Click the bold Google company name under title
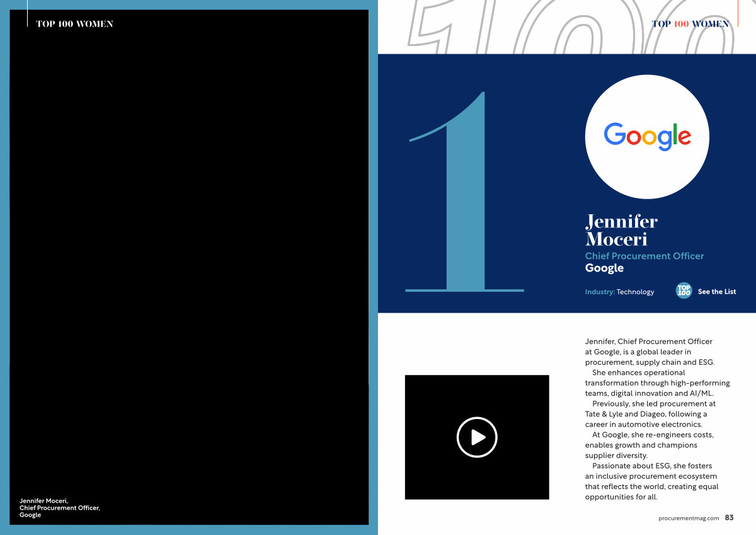This screenshot has width=756, height=535. [604, 268]
